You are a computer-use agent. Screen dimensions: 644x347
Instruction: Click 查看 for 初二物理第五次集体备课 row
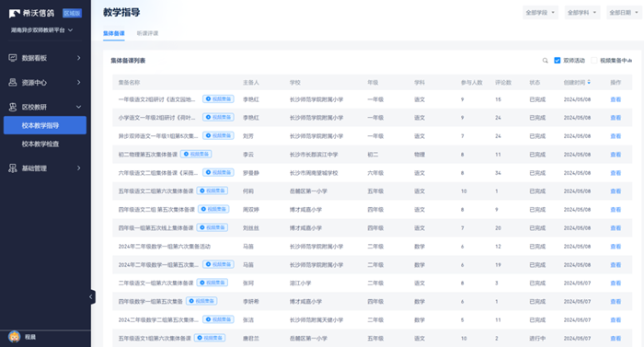[615, 155]
